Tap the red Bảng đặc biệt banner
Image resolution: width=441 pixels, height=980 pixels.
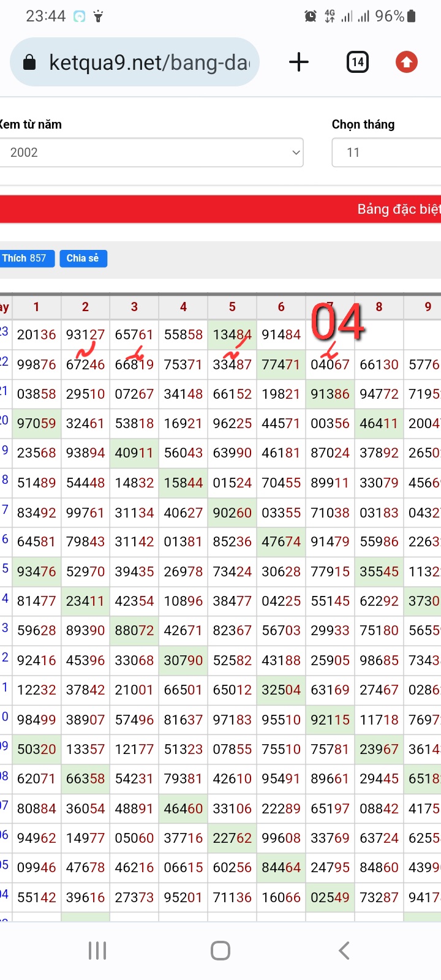click(221, 209)
